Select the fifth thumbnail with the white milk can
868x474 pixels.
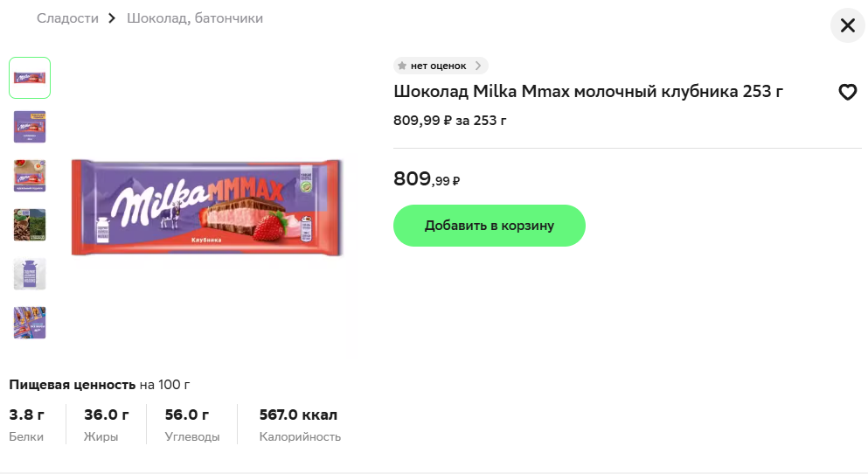point(30,274)
